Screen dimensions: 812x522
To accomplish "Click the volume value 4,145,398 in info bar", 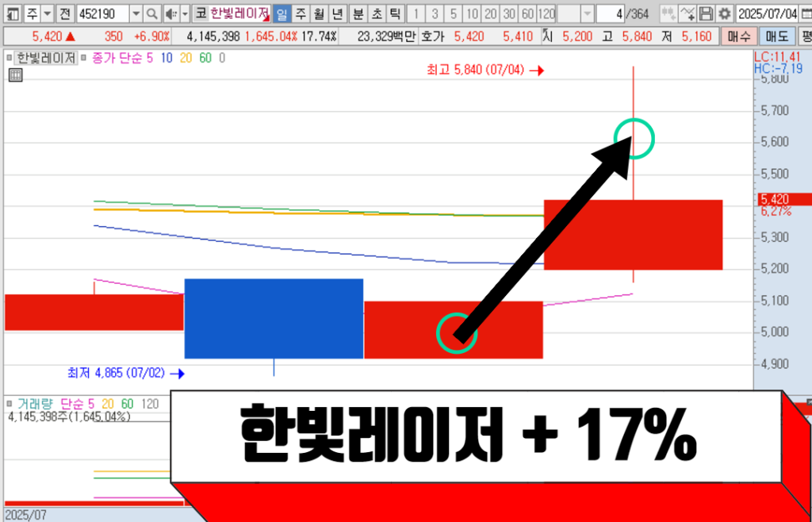I will click(x=213, y=36).
